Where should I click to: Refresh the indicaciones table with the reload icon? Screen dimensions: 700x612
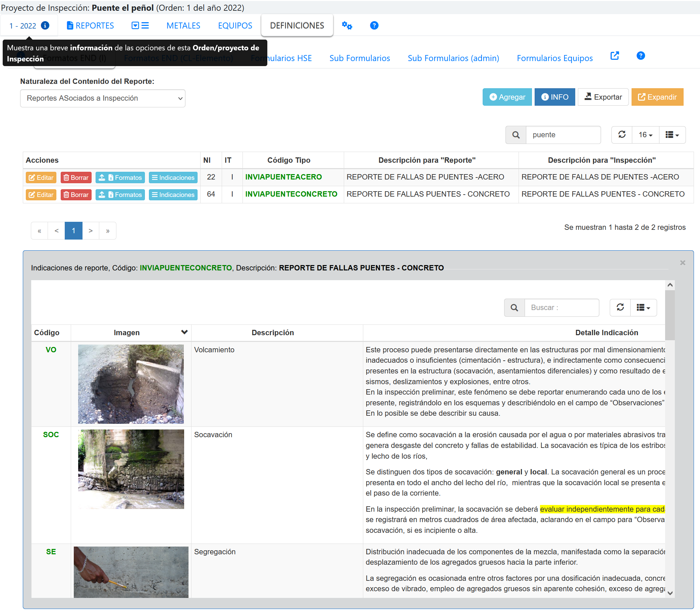pyautogui.click(x=620, y=307)
